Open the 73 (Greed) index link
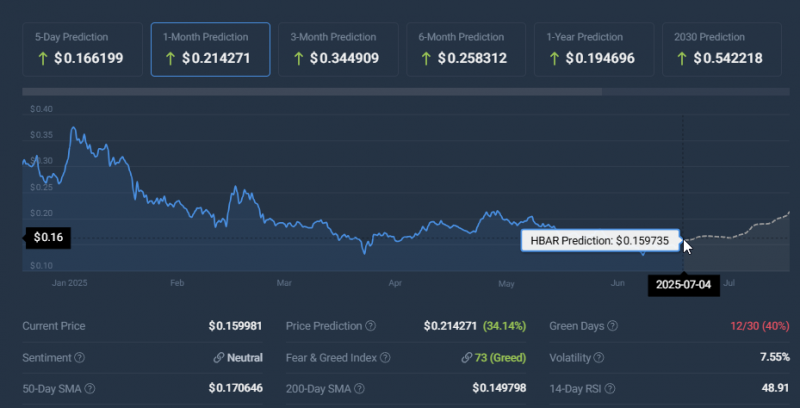The height and width of the screenshot is (408, 800). point(500,357)
